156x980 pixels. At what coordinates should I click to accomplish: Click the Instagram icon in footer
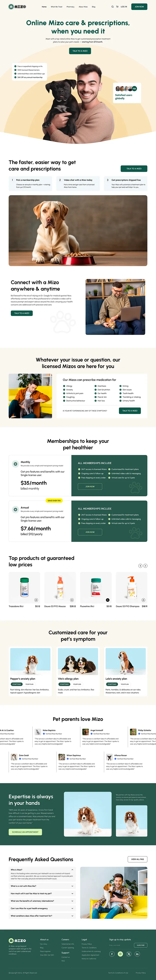point(120,954)
